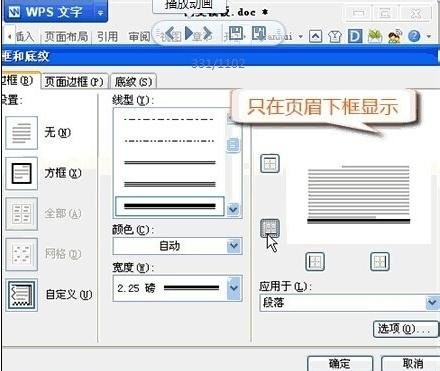
Task: Click the 自定义(U) label
Action: 69,294
